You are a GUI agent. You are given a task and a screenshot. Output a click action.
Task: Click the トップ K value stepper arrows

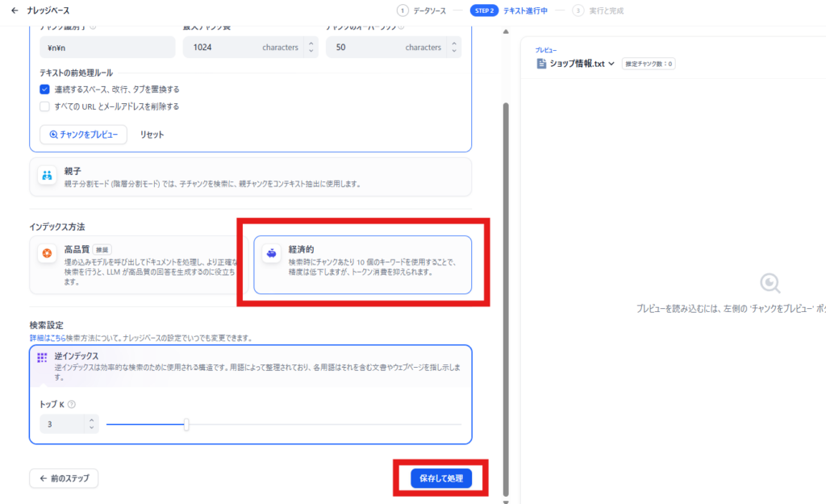(92, 423)
